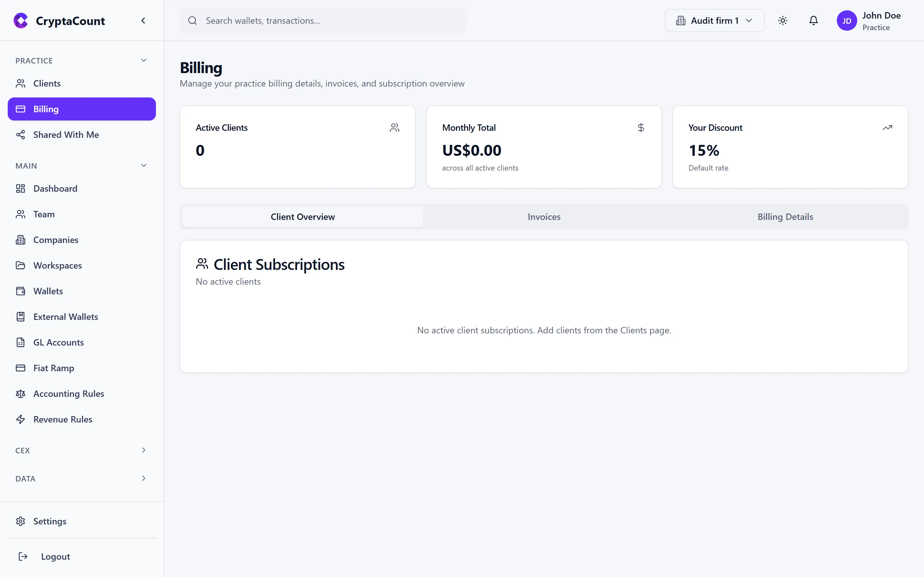Navigate to the Clients page
Image resolution: width=924 pixels, height=577 pixels.
click(x=47, y=83)
